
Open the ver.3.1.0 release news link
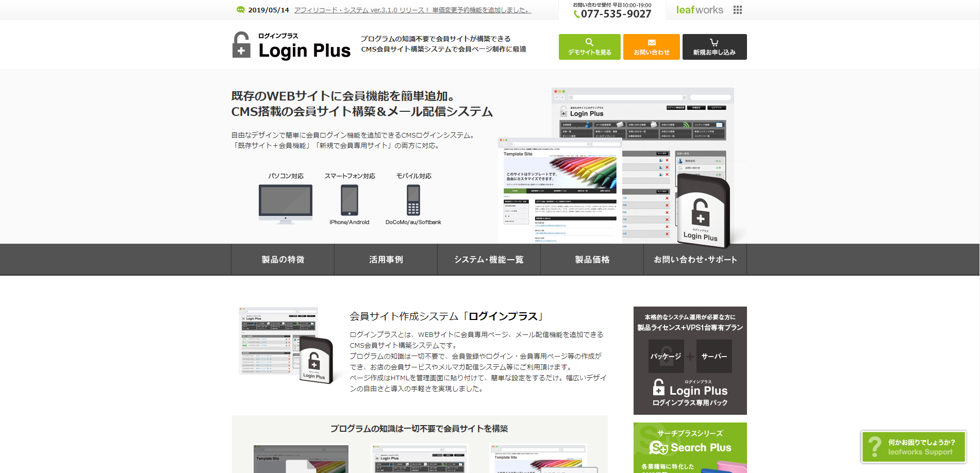point(412,10)
